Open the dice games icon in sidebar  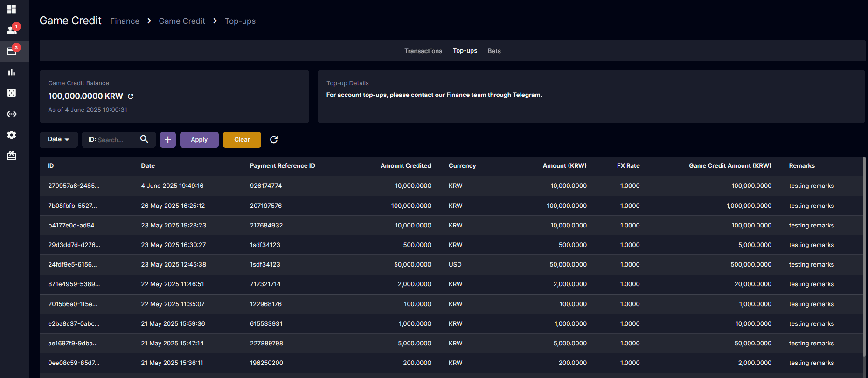tap(12, 93)
